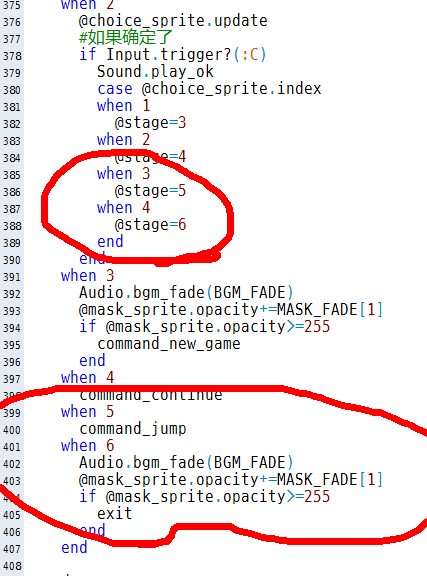
Task: Click 'if @mask_sprite.opacity>=255' on line 394
Action: coord(205,327)
